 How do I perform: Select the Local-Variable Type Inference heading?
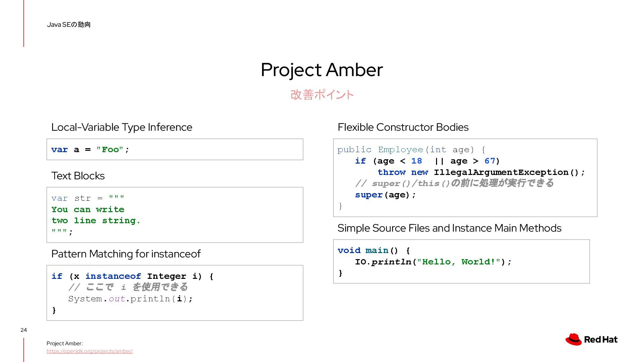point(121,127)
